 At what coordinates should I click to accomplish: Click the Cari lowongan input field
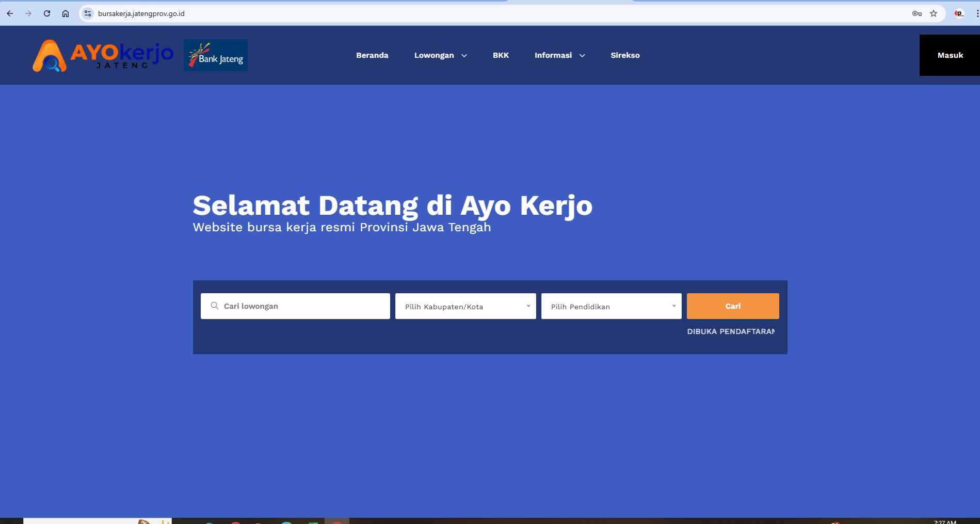294,306
